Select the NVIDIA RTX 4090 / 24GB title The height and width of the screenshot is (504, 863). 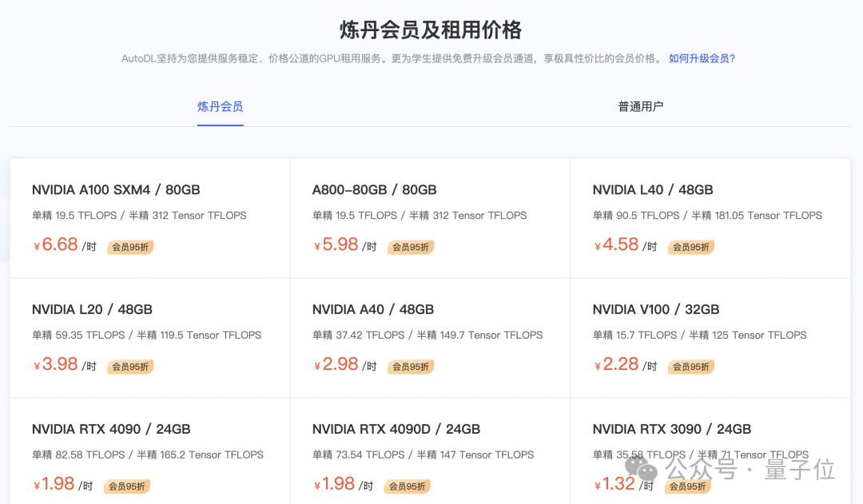tap(111, 429)
